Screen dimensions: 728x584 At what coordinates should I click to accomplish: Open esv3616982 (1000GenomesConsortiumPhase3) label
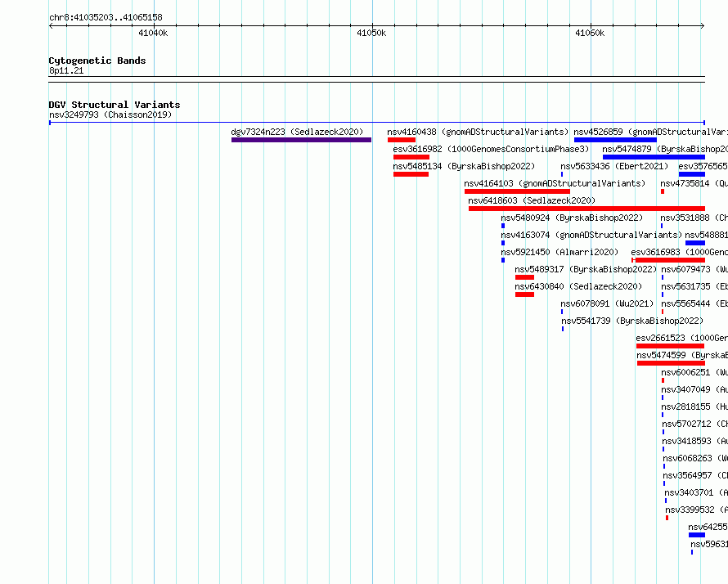click(x=491, y=149)
